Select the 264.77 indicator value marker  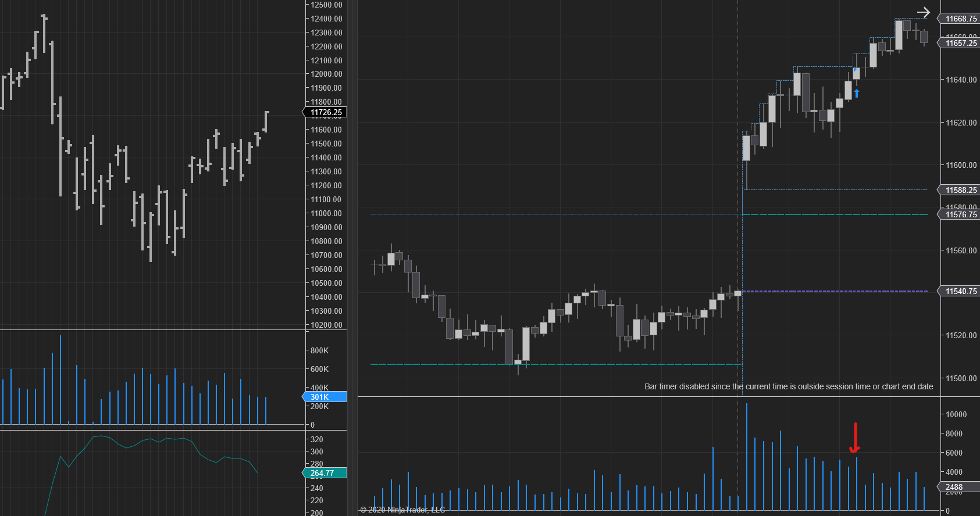click(325, 473)
